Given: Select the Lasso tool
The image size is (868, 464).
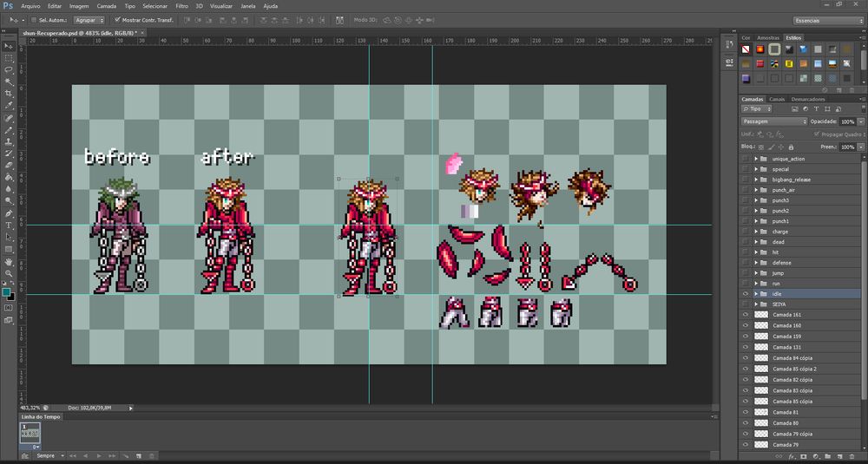Looking at the screenshot, I should [9, 69].
